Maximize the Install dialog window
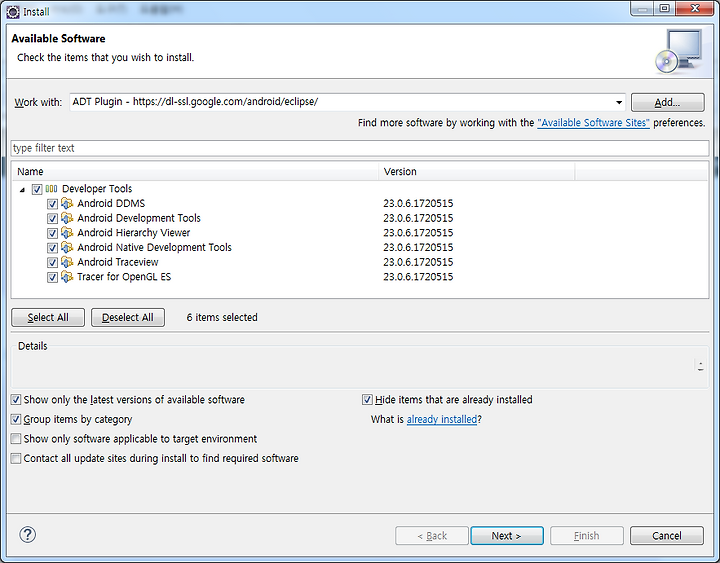 (664, 9)
